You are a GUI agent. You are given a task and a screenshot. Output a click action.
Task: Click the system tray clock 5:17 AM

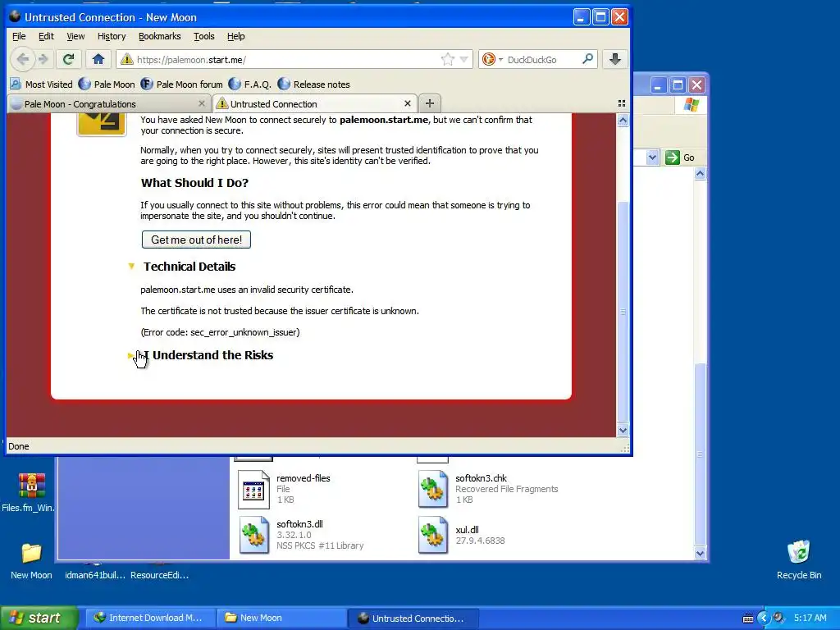[810, 618]
